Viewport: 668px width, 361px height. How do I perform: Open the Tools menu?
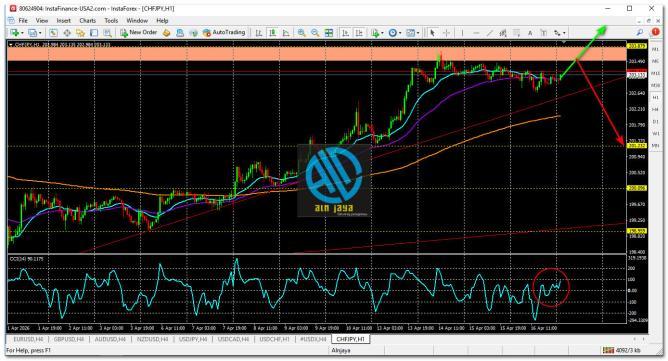[x=111, y=20]
